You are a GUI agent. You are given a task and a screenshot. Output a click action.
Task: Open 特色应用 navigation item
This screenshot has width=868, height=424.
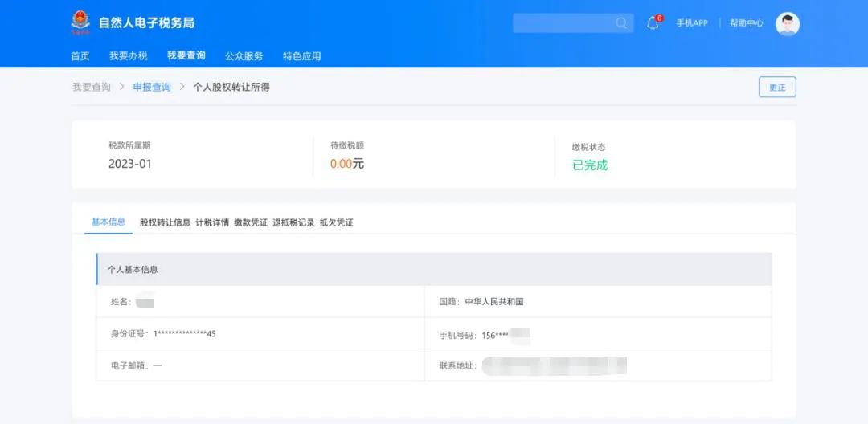click(x=301, y=56)
